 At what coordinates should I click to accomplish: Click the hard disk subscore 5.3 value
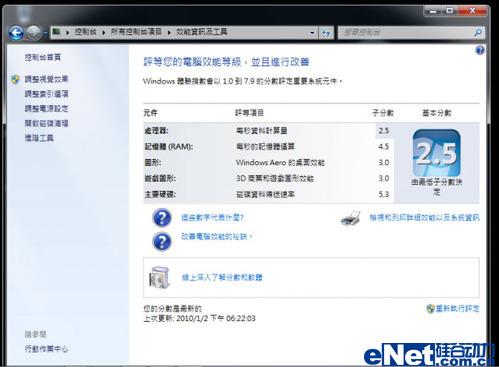coord(384,194)
